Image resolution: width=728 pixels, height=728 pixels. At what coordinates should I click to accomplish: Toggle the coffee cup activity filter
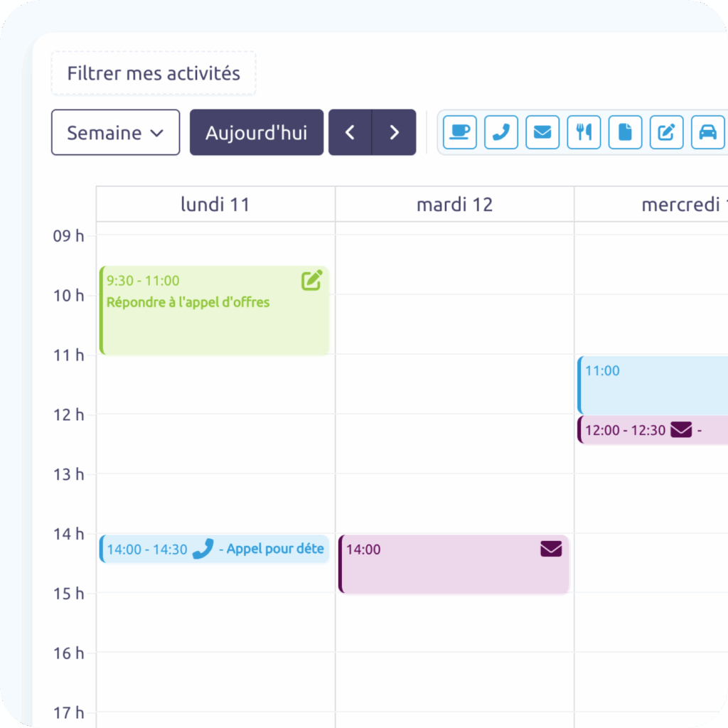point(460,132)
